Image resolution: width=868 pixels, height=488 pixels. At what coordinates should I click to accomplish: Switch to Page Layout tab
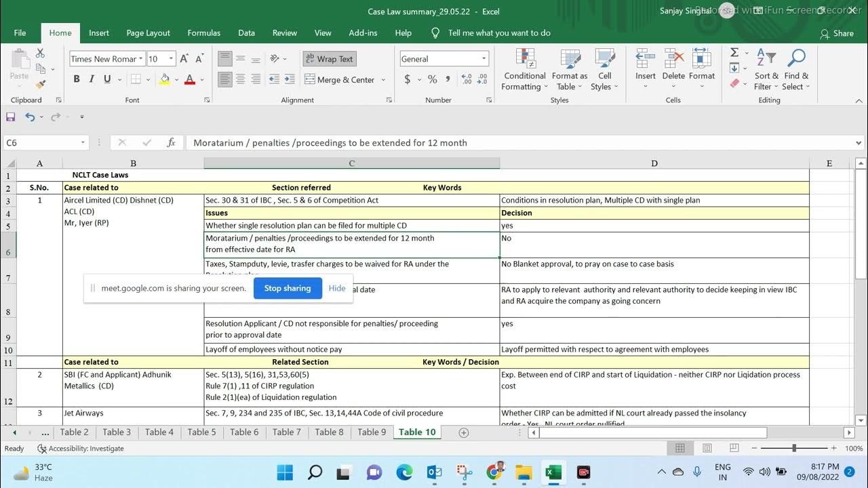(149, 33)
